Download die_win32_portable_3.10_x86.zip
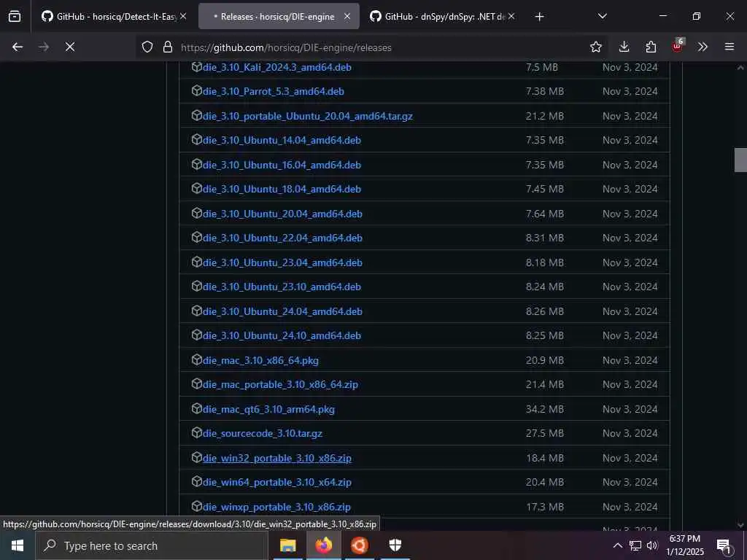 276,459
